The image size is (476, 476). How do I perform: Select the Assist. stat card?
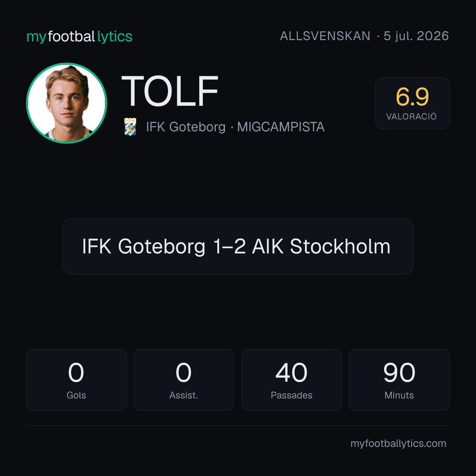point(184,380)
